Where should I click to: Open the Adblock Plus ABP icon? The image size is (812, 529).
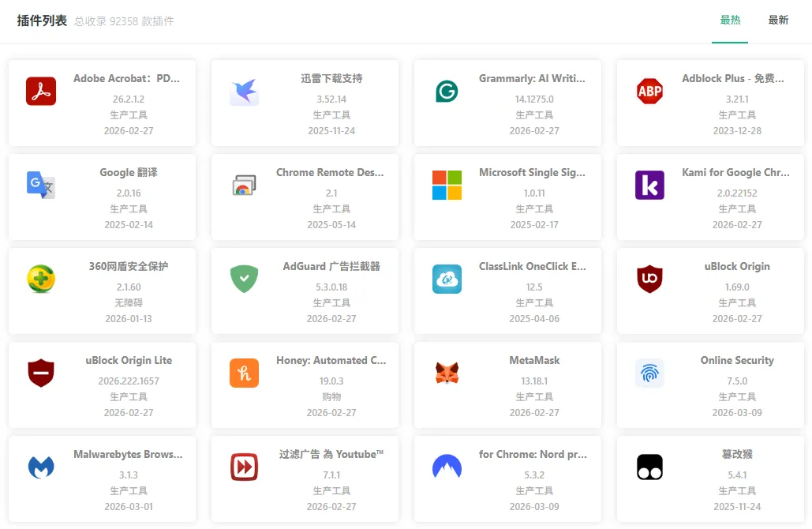pyautogui.click(x=649, y=91)
